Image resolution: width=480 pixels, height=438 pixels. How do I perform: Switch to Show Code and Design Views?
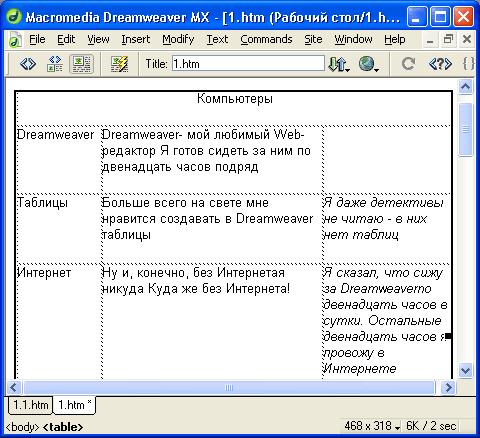tap(55, 64)
